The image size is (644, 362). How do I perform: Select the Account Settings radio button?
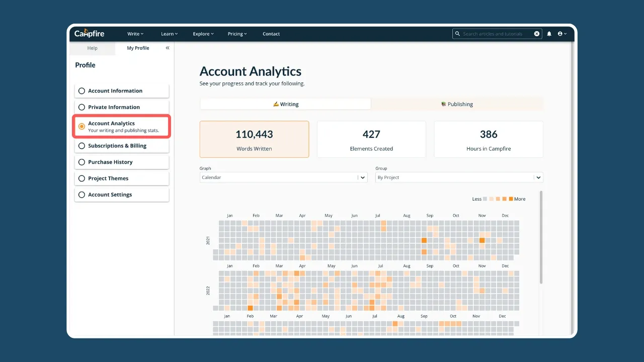click(x=82, y=195)
